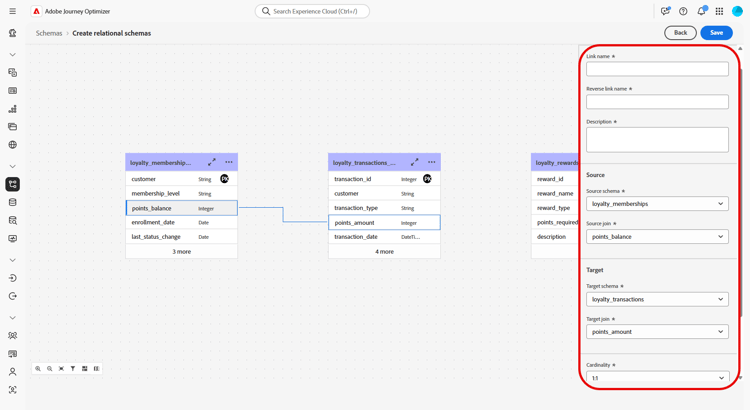Open the hamburger navigation menu
This screenshot has width=750, height=410.
(12, 11)
